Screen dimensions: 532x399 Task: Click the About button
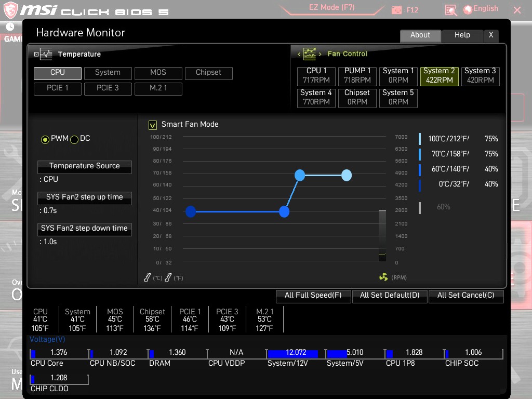tap(420, 35)
